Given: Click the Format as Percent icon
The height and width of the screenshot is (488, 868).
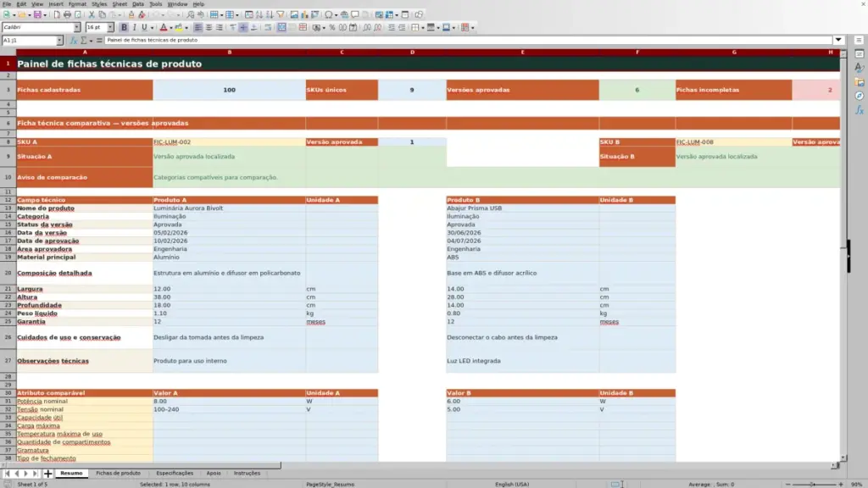Looking at the screenshot, I should (x=332, y=28).
